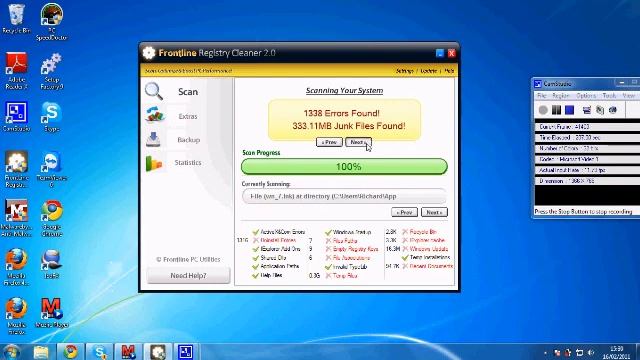Select the Google Chrome desktop icon
Viewport: 640px width, 360px height.
(x=51, y=218)
